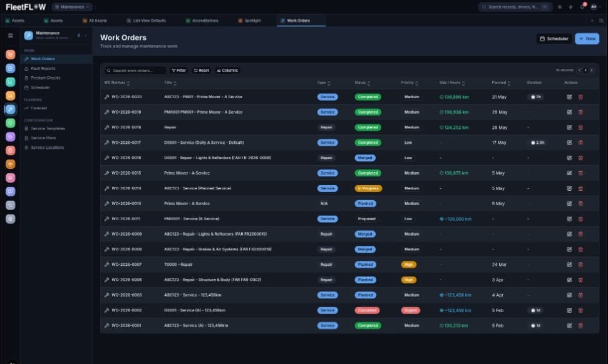Click the Urgent priority badge of WO-2026-0002
The width and height of the screenshot is (608, 364).
[410, 311]
